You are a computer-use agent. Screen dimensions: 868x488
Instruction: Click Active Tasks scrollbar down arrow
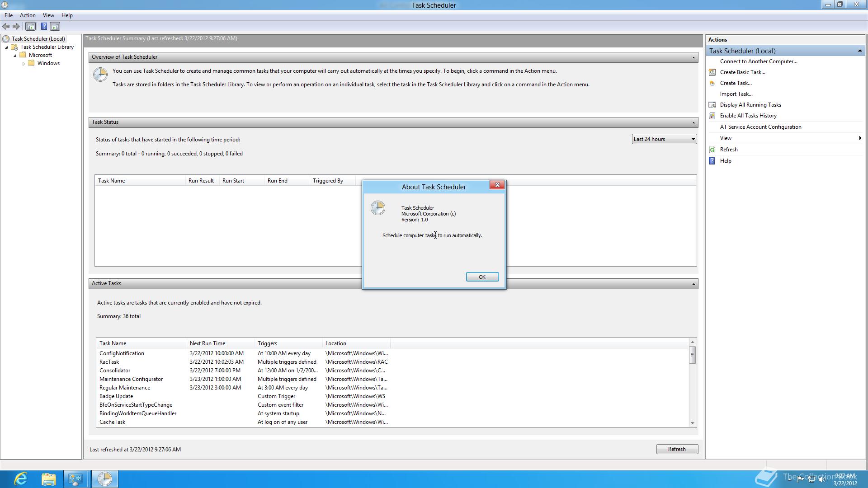click(x=692, y=423)
